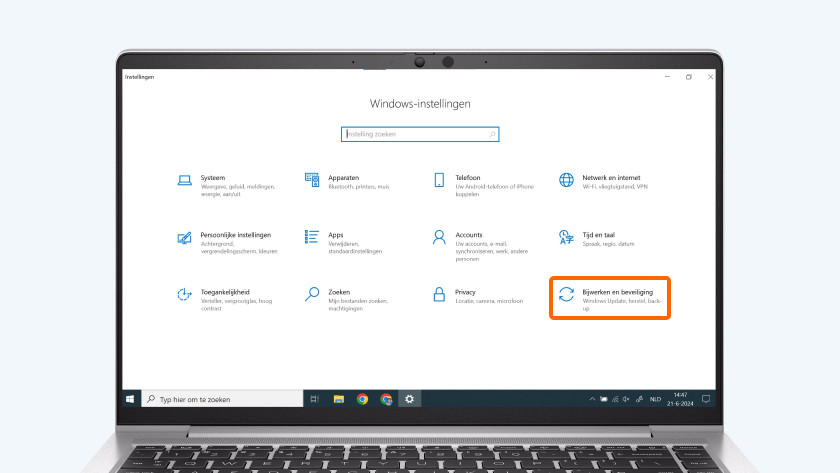Open the Privacy padlock icon
The height and width of the screenshot is (473, 840).
(x=439, y=294)
